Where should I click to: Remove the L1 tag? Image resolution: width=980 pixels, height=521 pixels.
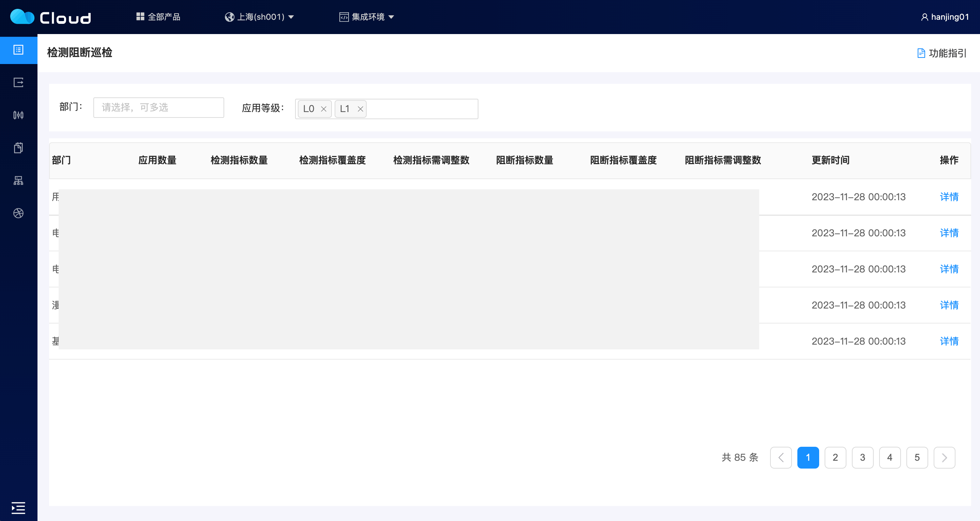(x=360, y=109)
